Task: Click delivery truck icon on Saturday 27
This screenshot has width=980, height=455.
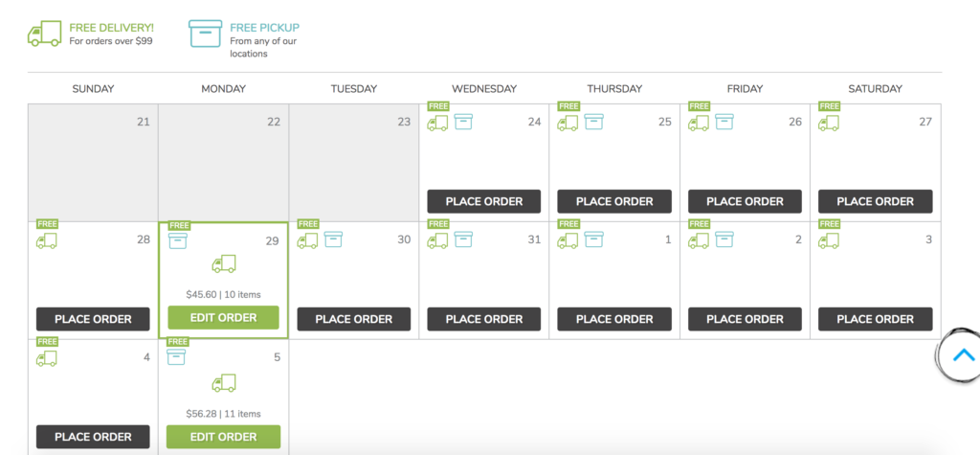Action: tap(828, 123)
